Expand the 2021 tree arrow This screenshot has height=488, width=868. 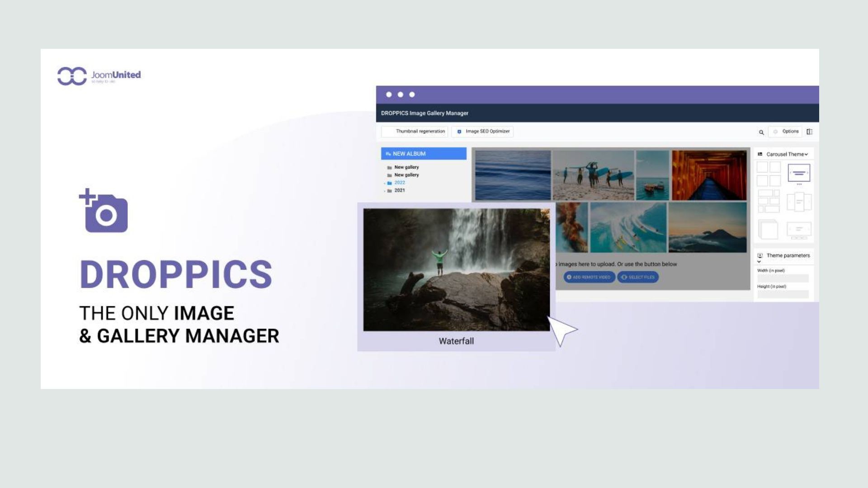click(x=384, y=191)
